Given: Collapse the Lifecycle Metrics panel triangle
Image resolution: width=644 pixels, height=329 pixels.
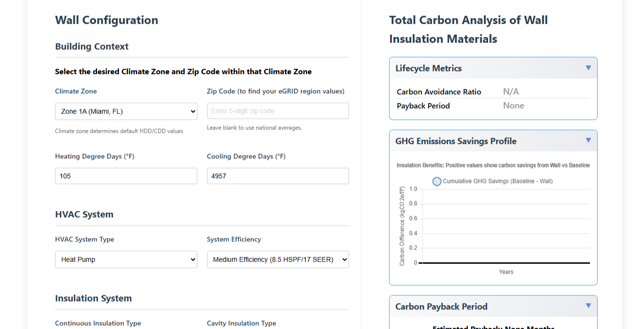Looking at the screenshot, I should (x=588, y=68).
